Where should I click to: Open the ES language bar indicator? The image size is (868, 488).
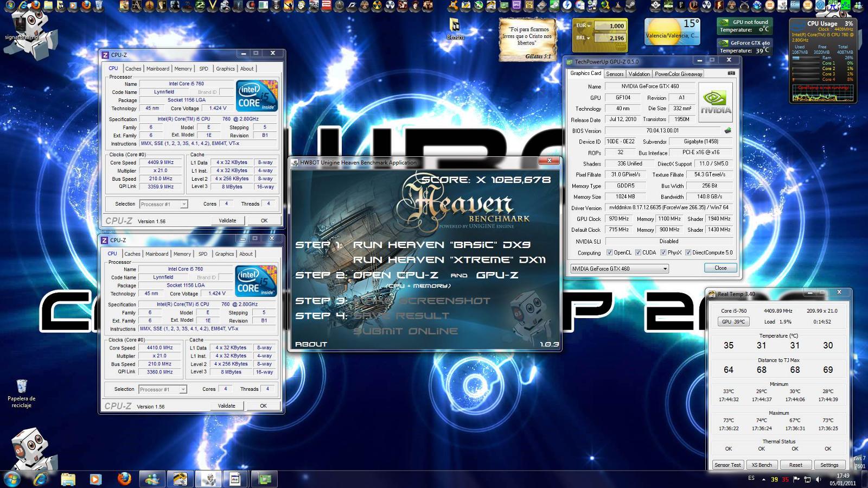tap(751, 478)
